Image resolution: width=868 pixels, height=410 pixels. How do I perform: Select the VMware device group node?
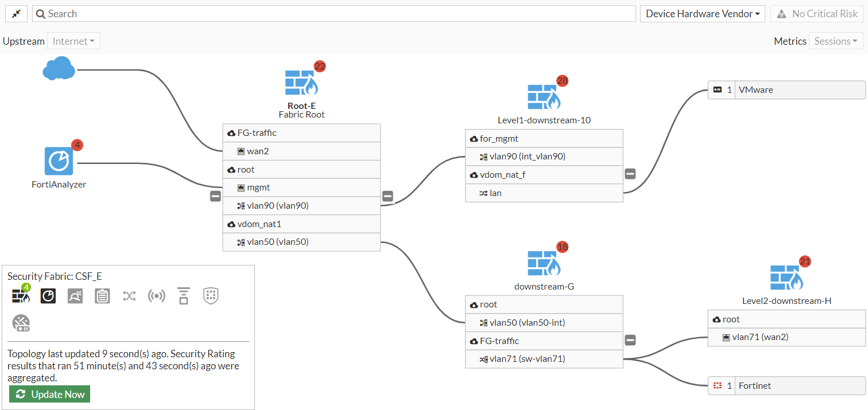tap(786, 90)
